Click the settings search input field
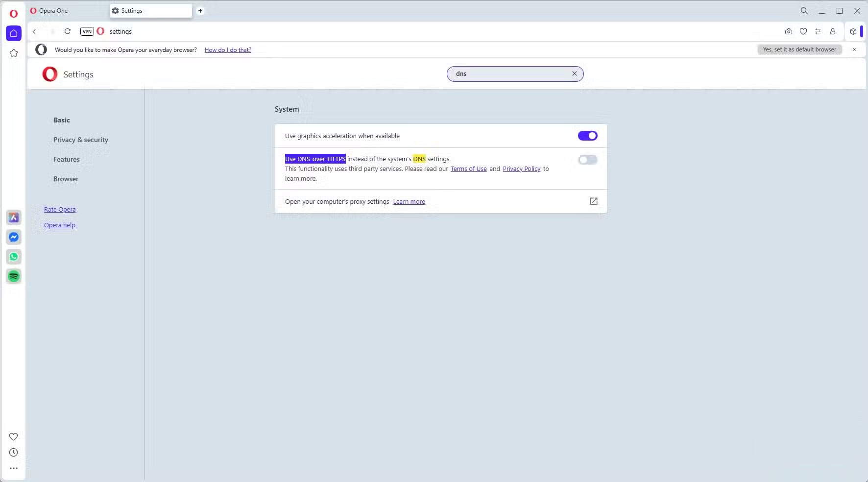Viewport: 868px width, 482px height. point(509,74)
